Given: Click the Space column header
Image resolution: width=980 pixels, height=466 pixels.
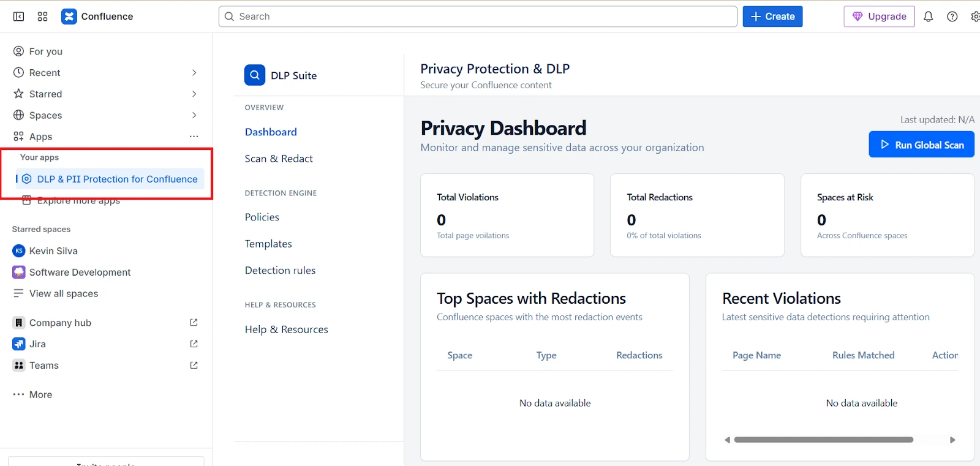Looking at the screenshot, I should click(460, 355).
